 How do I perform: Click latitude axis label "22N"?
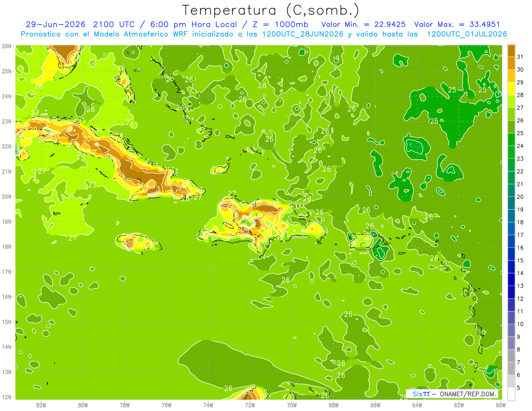point(7,146)
